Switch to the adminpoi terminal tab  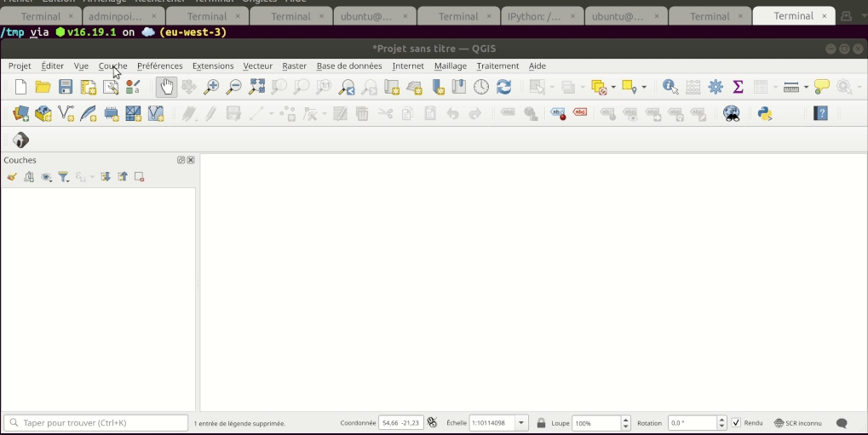(x=123, y=17)
